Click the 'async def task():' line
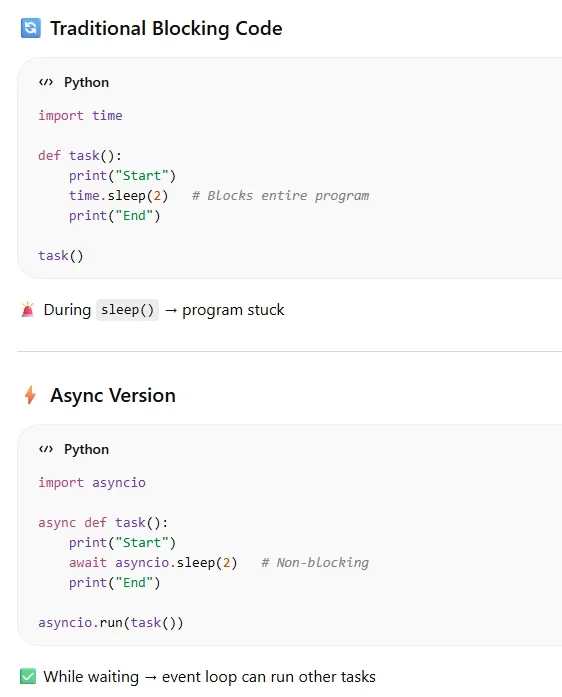Image resolution: width=562 pixels, height=697 pixels. click(x=103, y=523)
